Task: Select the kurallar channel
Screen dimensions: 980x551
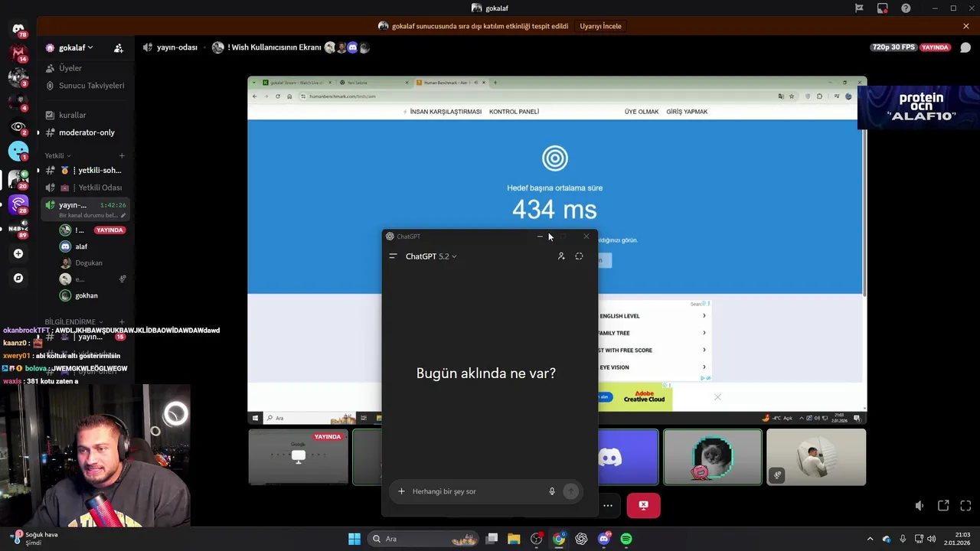Action: click(86, 115)
